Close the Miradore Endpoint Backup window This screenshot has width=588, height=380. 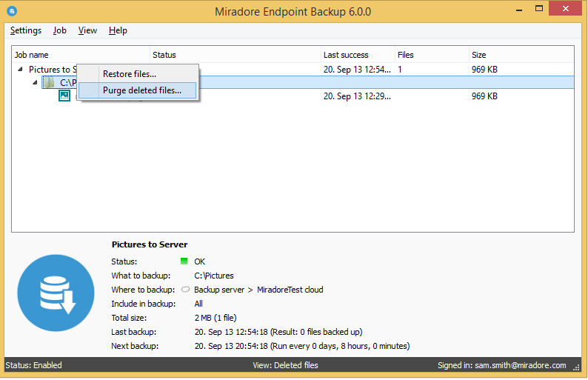pos(566,8)
